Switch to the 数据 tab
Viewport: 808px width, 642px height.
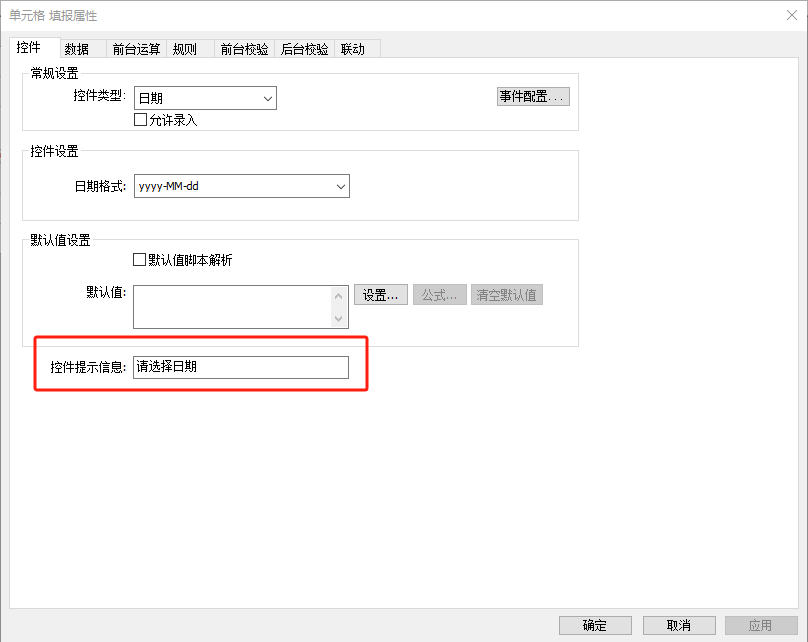coord(77,49)
